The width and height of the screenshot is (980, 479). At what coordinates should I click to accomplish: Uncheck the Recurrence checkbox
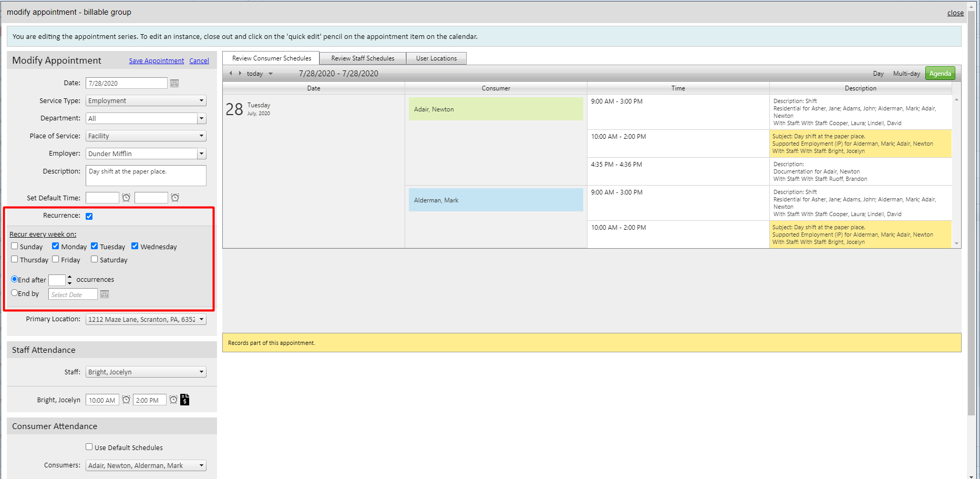click(89, 216)
